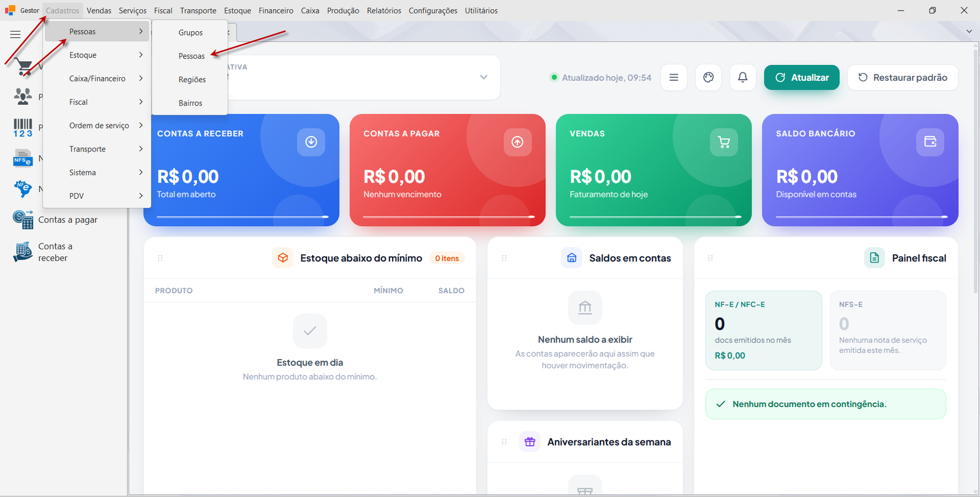The width and height of the screenshot is (980, 497).
Task: Expand the Sistema submenu
Action: coord(97,172)
